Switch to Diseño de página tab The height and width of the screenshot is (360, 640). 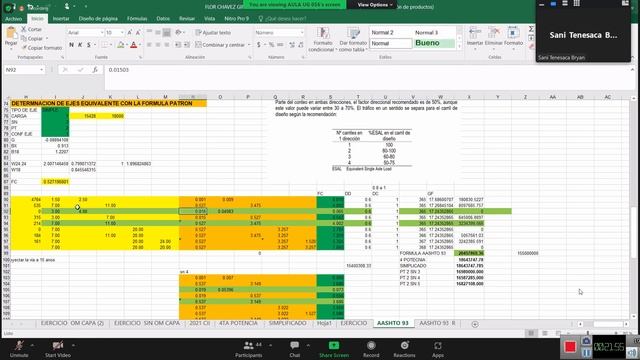point(98,19)
